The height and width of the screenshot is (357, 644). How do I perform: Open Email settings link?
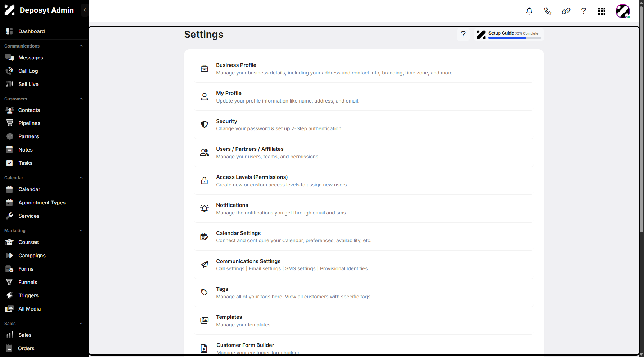point(265,269)
